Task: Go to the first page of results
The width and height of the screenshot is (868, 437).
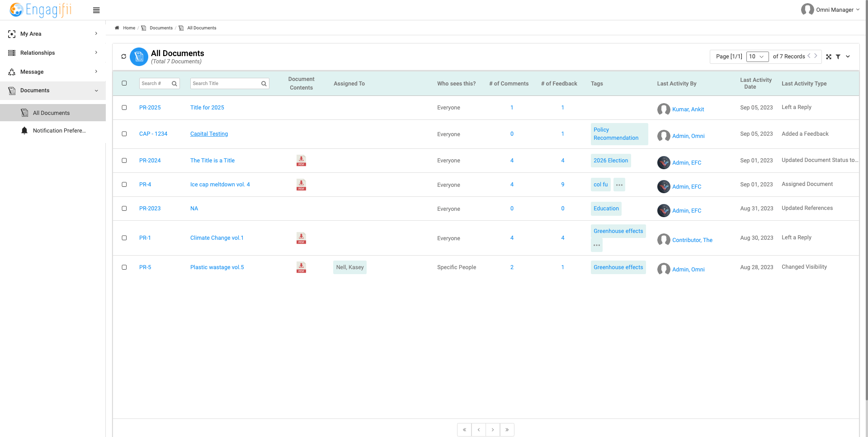Action: click(x=464, y=430)
